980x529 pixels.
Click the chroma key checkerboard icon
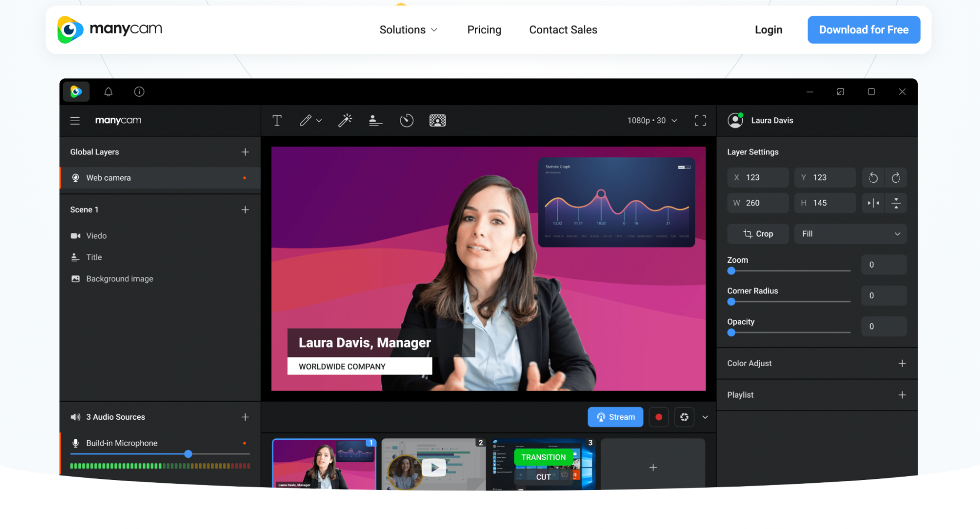pos(437,121)
